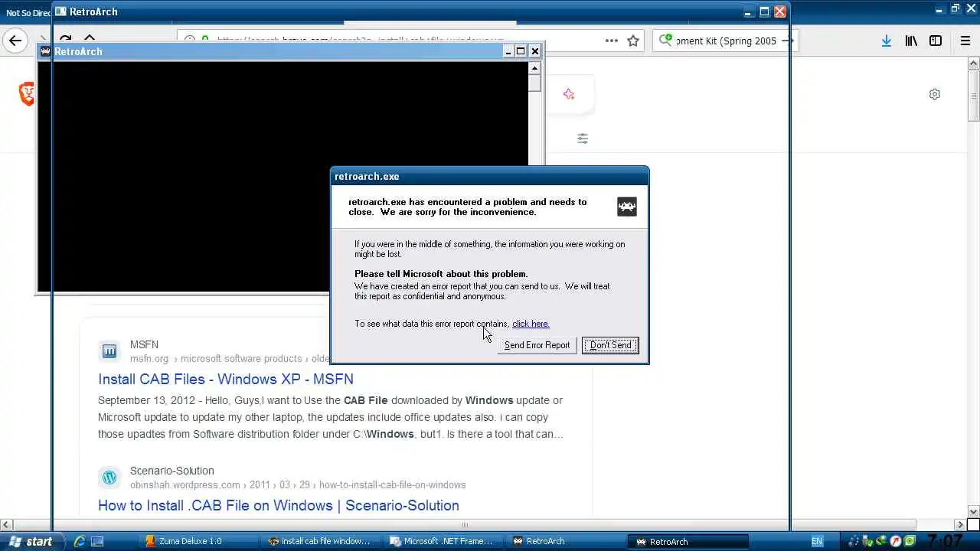Open the browser downloads panel
The height and width of the screenshot is (551, 980).
(x=886, y=41)
